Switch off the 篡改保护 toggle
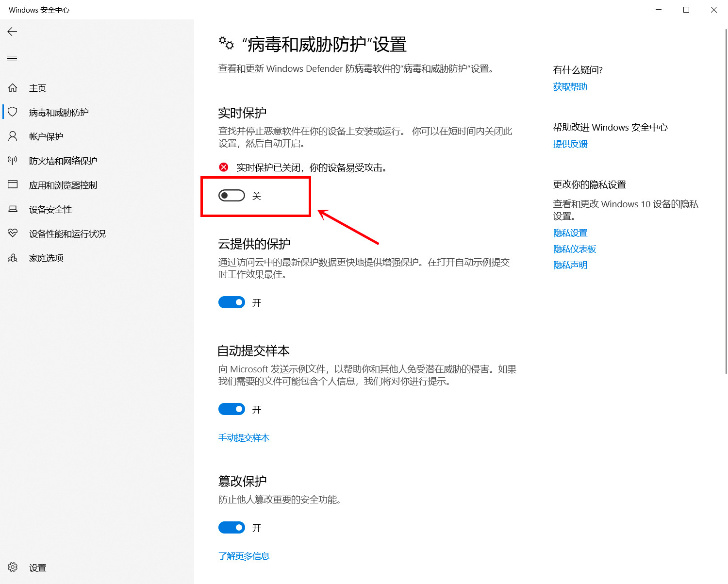Viewport: 728px width, 584px height. pos(232,528)
